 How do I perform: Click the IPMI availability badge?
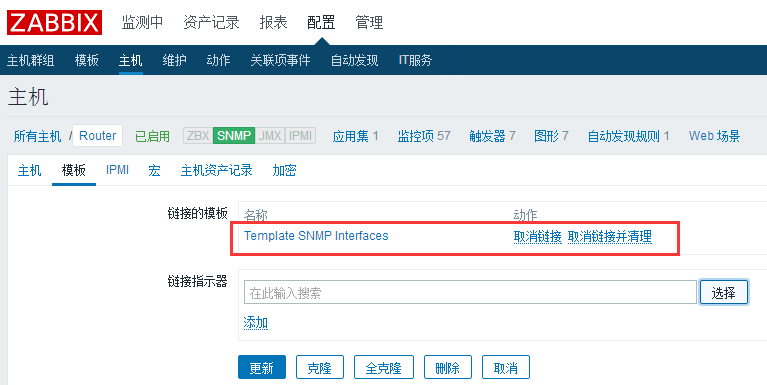pyautogui.click(x=300, y=136)
